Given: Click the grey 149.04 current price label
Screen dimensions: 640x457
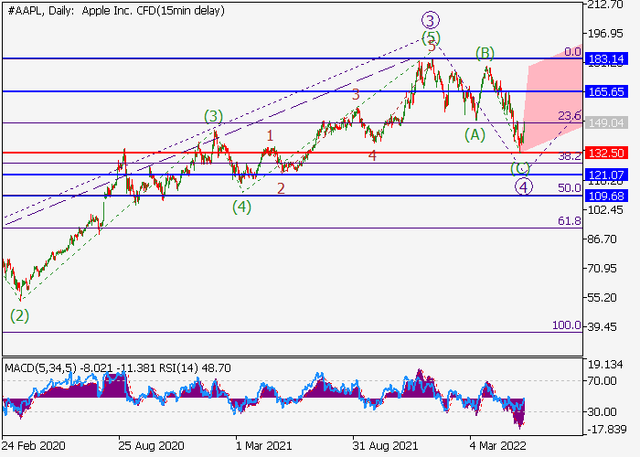Looking at the screenshot, I should [606, 123].
